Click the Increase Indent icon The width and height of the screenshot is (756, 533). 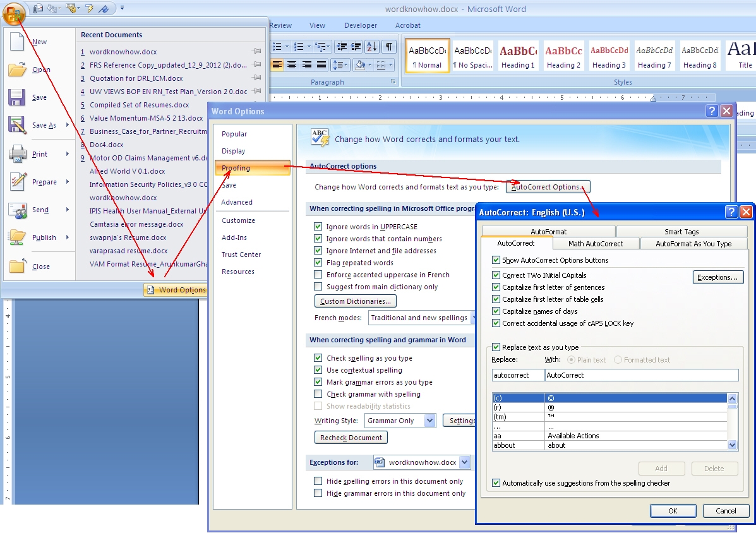356,47
